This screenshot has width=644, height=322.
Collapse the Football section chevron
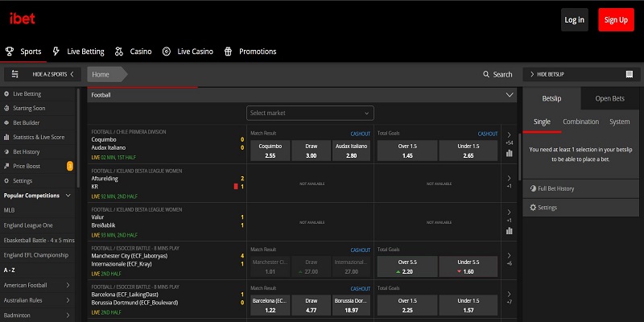(509, 95)
